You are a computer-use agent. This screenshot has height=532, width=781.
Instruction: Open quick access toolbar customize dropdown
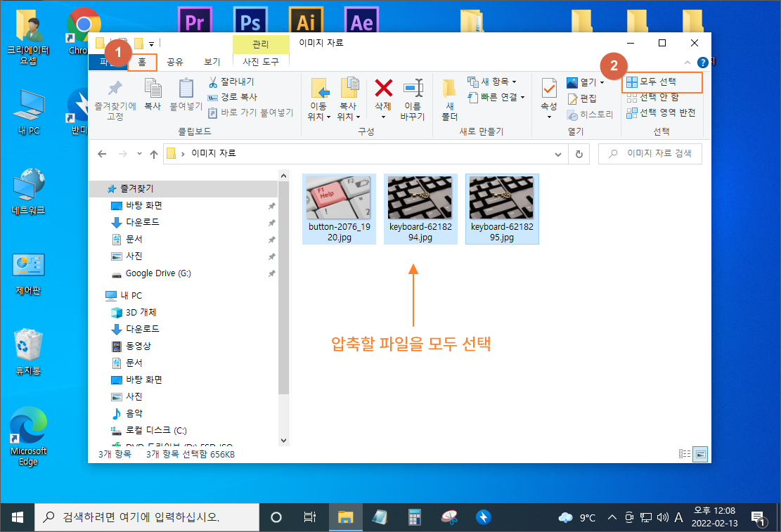tap(151, 44)
